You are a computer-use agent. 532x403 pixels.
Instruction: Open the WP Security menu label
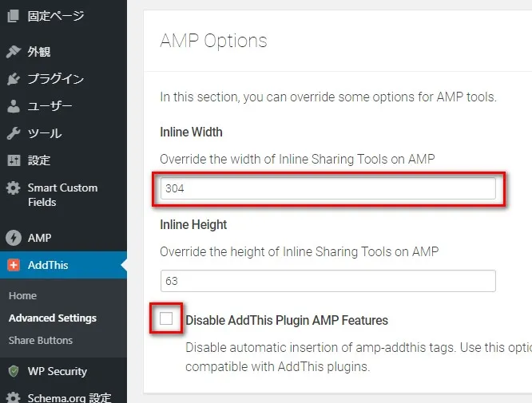click(x=58, y=372)
